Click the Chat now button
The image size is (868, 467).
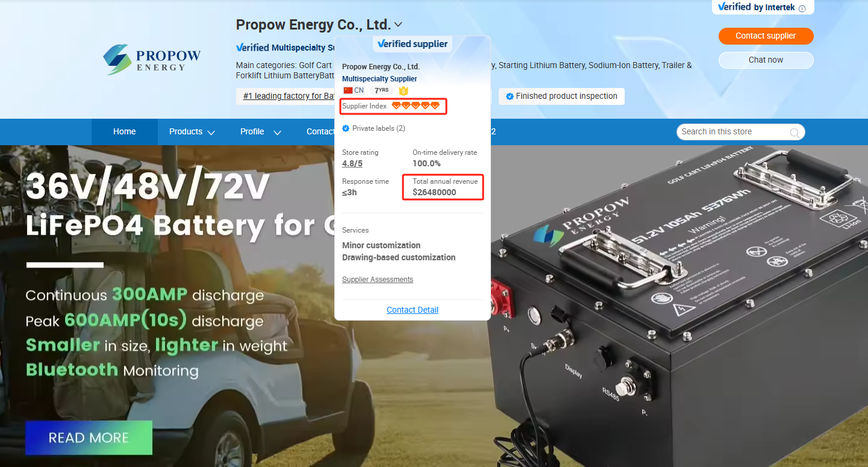766,60
